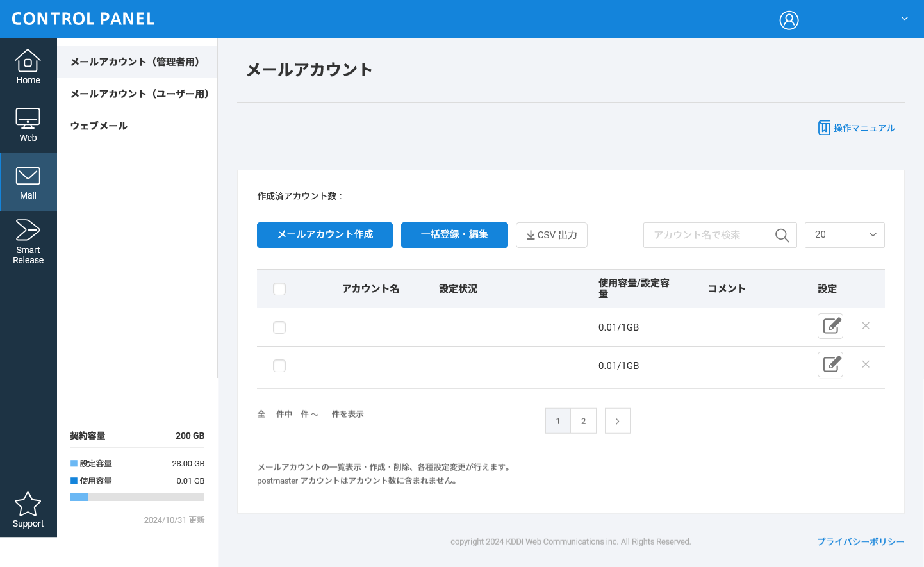Open the ウェブメール menu item
The height and width of the screenshot is (567, 924).
point(99,126)
